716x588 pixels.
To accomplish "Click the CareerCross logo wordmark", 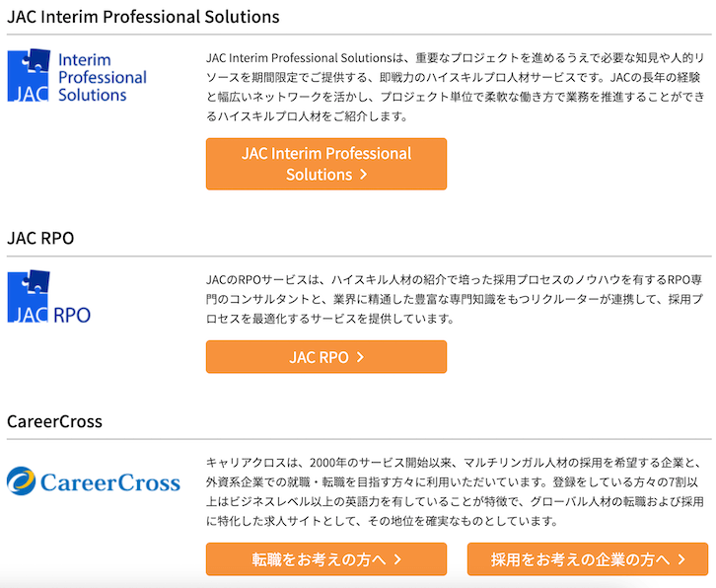I will coord(109,482).
